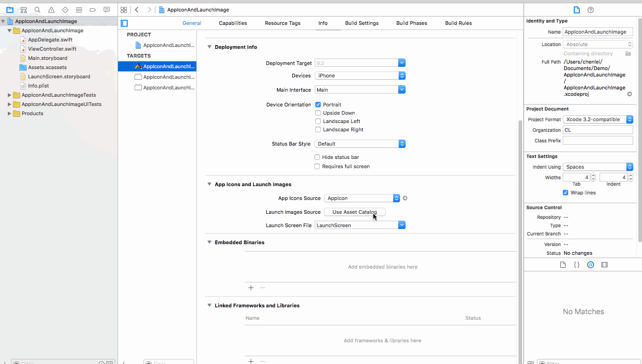Check Requires full screen option

317,166
